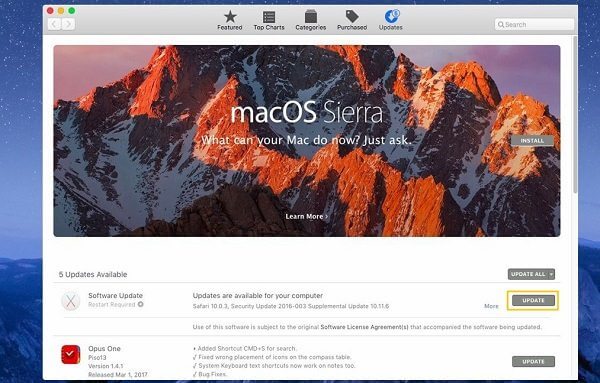Screen dimensions: 600x383
Task: Select "System Keyboard text shortcuts" note
Action: pyautogui.click(x=274, y=365)
